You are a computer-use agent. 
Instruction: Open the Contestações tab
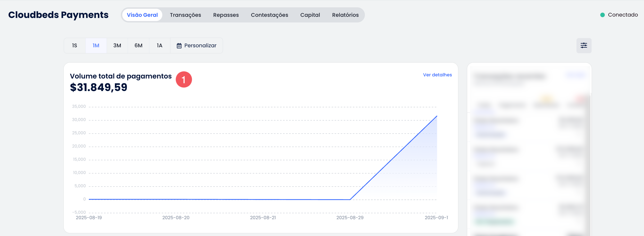[x=269, y=15]
